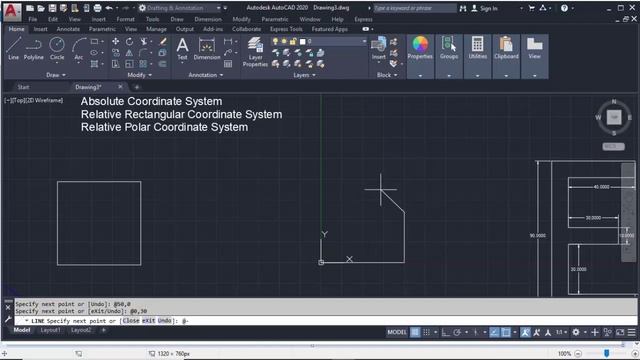Open the layer 0 dropdown list
The height and width of the screenshot is (360, 640).
[x=364, y=41]
